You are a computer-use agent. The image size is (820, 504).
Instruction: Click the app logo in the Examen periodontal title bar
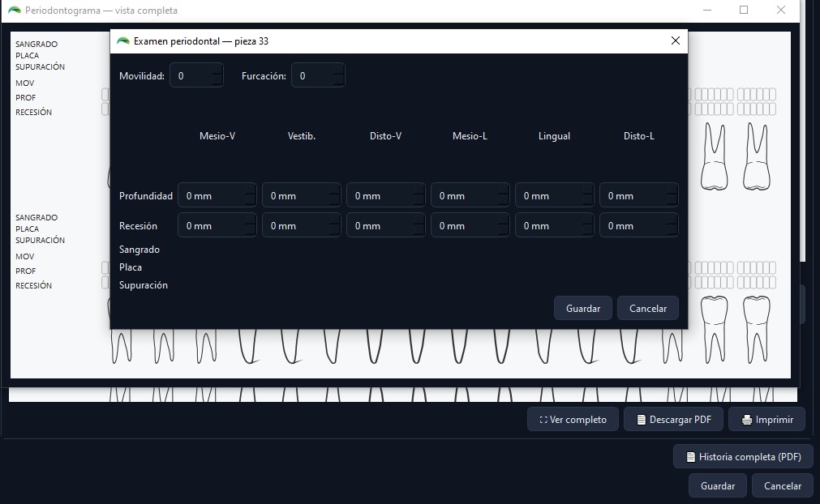123,41
